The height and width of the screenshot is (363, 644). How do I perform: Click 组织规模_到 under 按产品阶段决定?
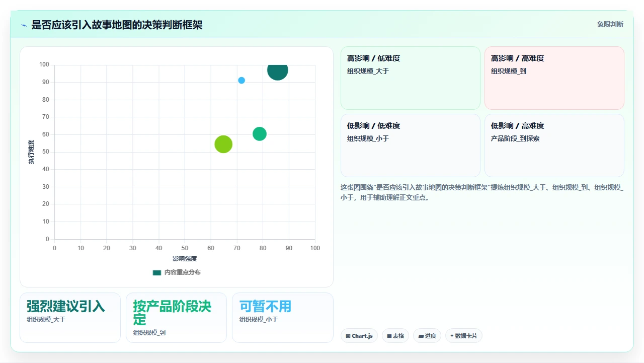[149, 332]
